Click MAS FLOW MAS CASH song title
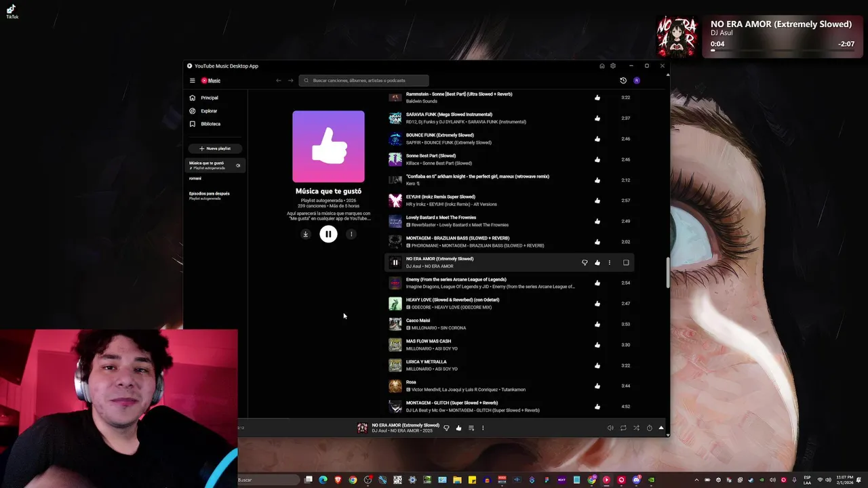This screenshot has width=868, height=488. pos(429,341)
